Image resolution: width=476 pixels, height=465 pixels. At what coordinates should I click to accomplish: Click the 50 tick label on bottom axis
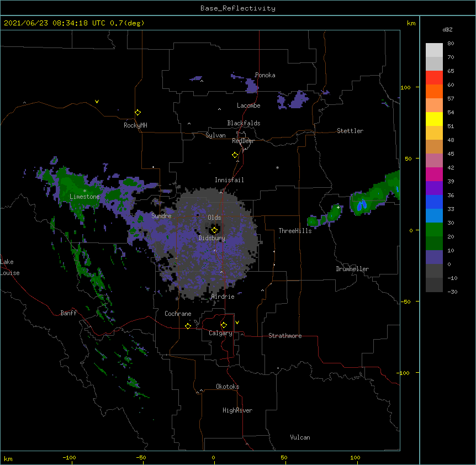(284, 457)
